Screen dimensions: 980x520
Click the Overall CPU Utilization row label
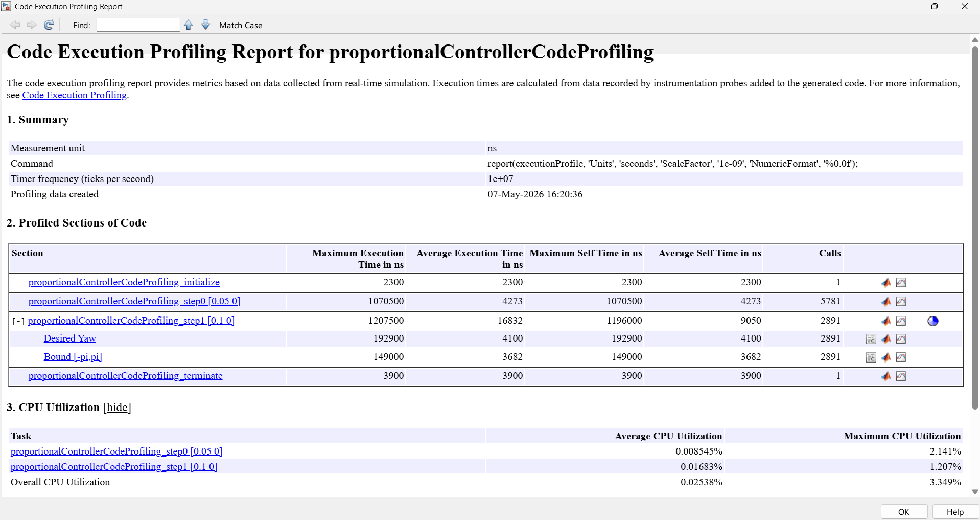[x=60, y=482]
